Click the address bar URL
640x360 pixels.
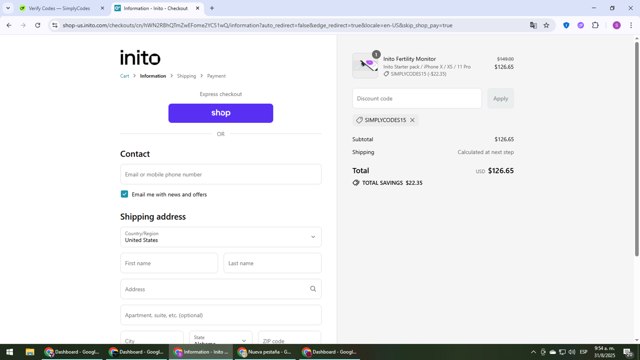(257, 25)
